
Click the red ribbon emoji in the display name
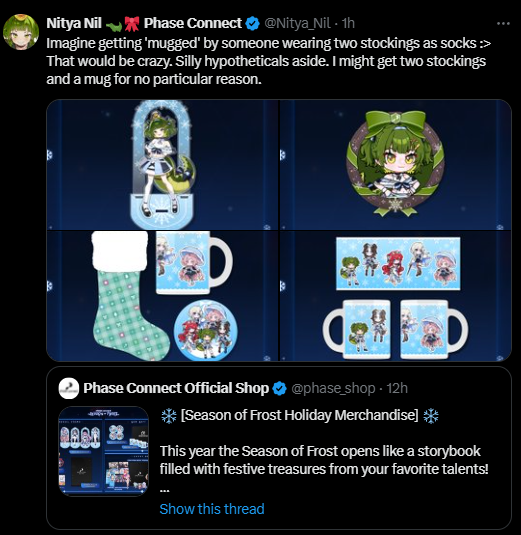point(132,24)
